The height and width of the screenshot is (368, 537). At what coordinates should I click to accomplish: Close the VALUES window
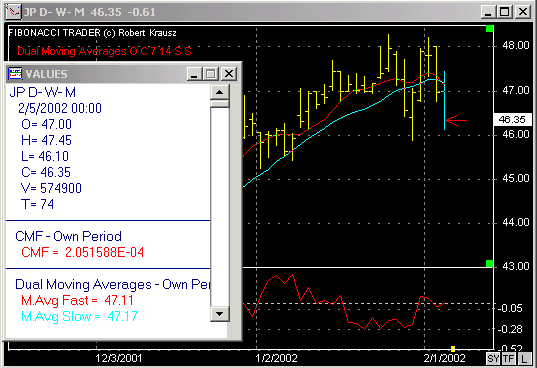(229, 74)
